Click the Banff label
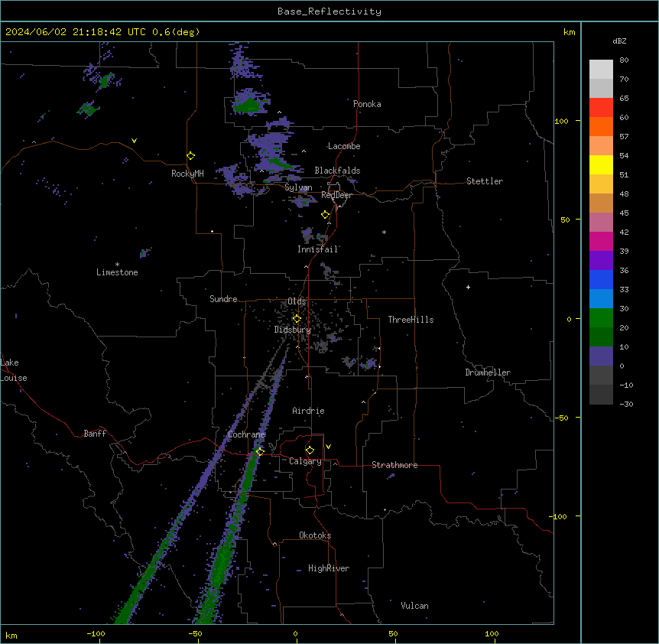This screenshot has width=659, height=644. (95, 434)
